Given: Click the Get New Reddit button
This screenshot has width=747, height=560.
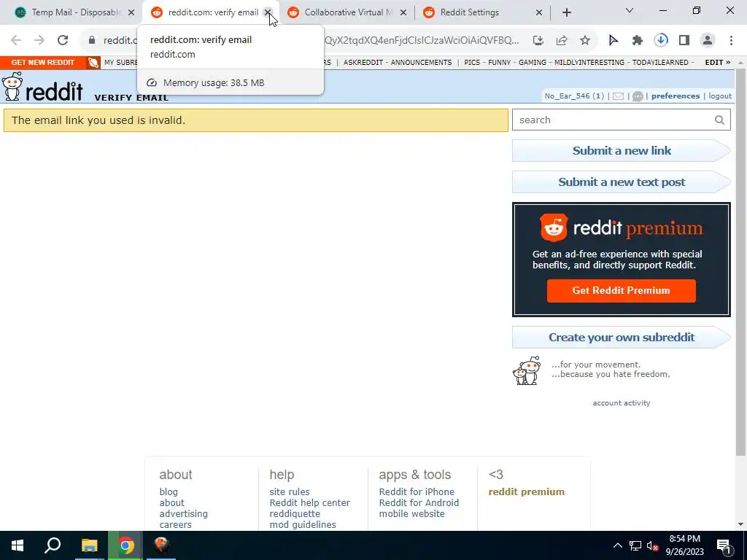Looking at the screenshot, I should (43, 63).
